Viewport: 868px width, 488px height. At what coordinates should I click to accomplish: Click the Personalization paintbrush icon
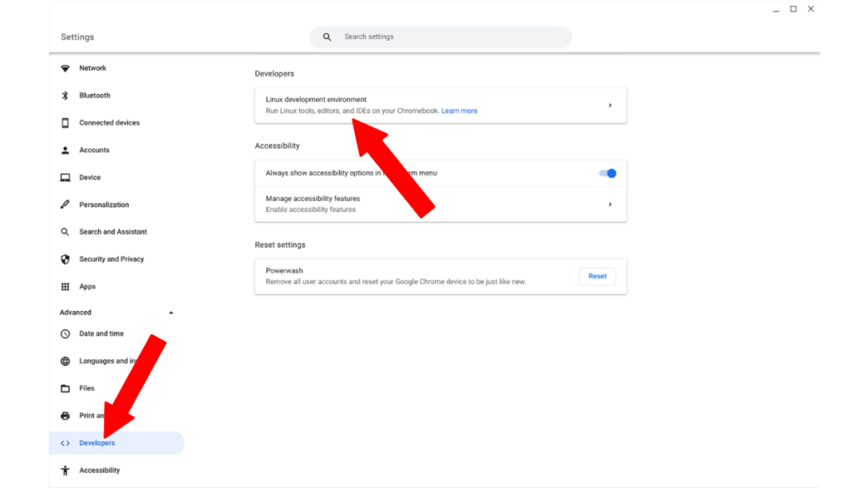[x=65, y=204]
